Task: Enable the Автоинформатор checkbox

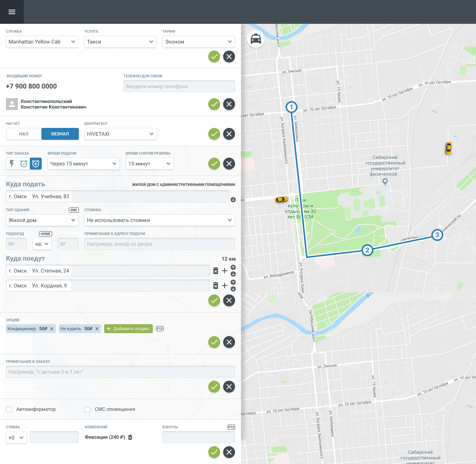Action: pos(9,409)
